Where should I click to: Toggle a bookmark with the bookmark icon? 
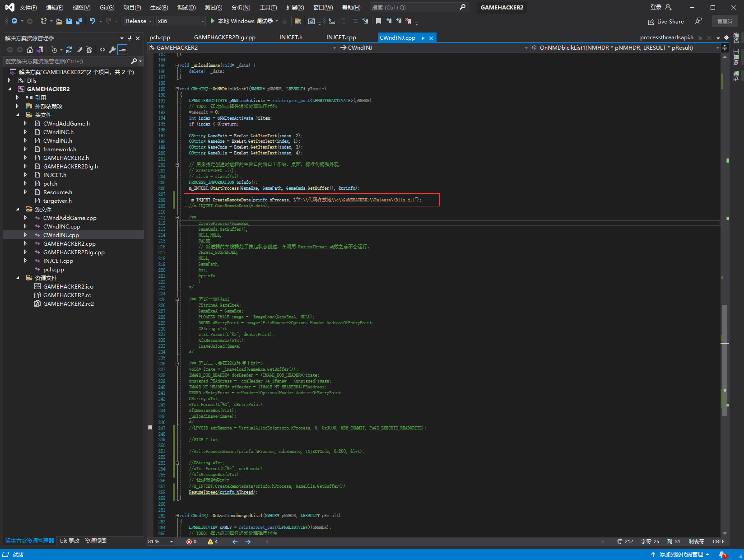(378, 21)
